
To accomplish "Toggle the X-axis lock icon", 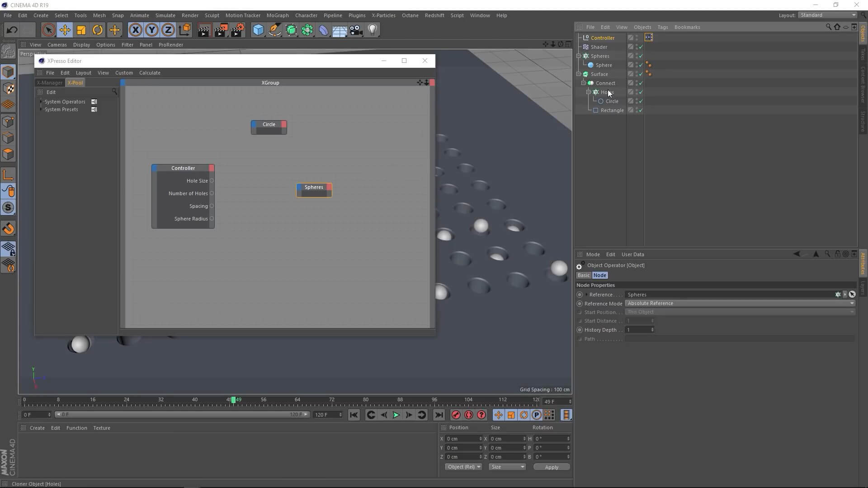I will coord(135,30).
